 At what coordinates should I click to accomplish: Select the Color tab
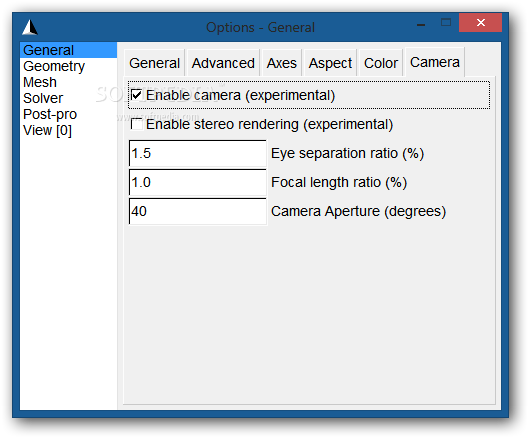[381, 63]
